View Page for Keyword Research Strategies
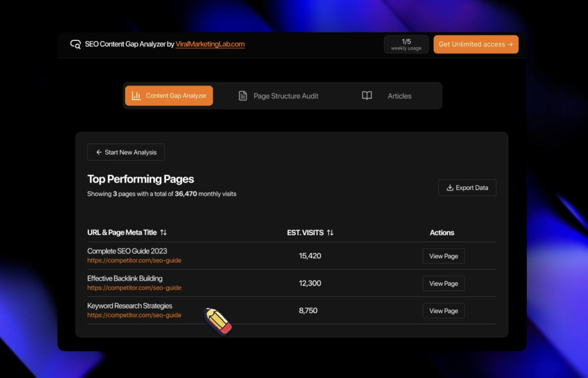This screenshot has height=378, width=588. tap(443, 310)
